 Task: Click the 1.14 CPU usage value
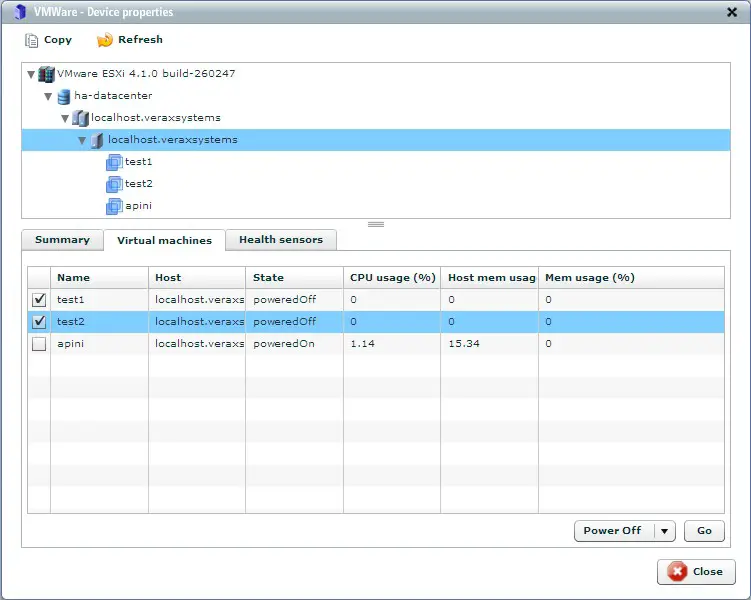point(363,344)
